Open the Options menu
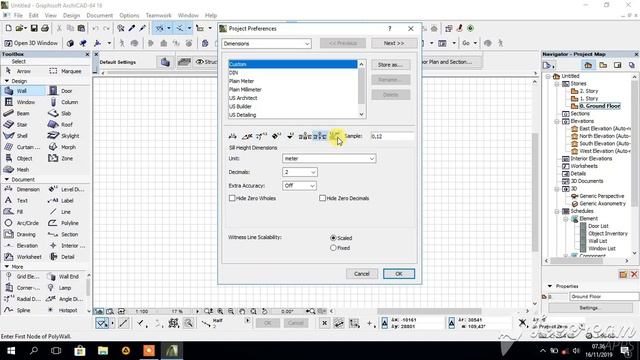This screenshot has width=640, height=360. (x=129, y=16)
